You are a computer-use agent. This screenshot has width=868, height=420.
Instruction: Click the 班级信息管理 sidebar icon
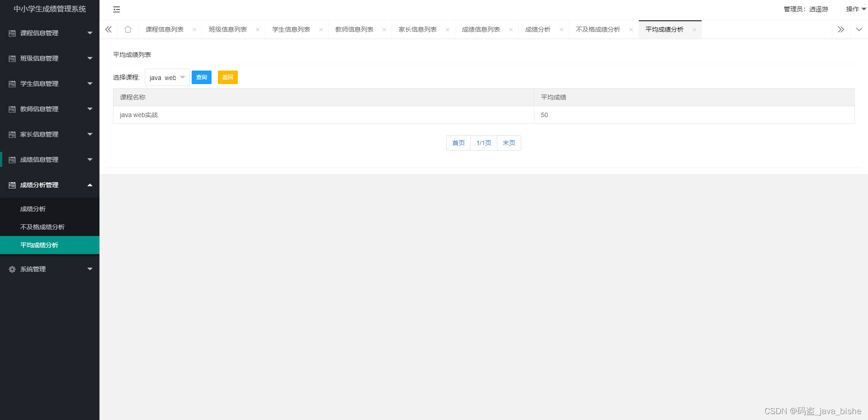[12, 58]
